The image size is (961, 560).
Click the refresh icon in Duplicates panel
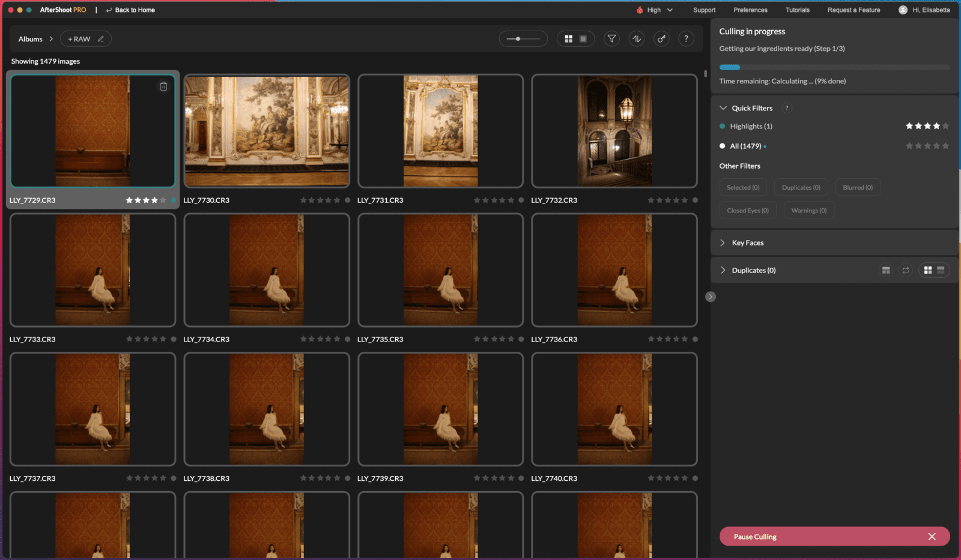pos(906,270)
